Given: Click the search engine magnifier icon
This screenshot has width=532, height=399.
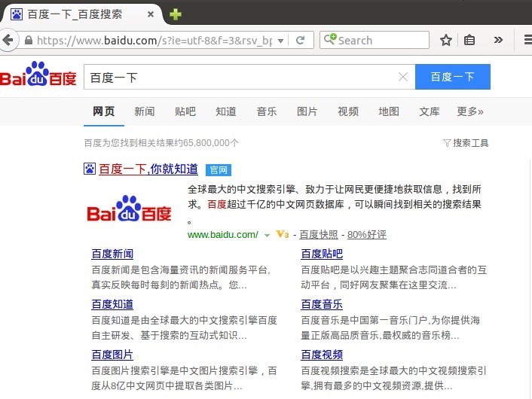Looking at the screenshot, I should coord(329,39).
